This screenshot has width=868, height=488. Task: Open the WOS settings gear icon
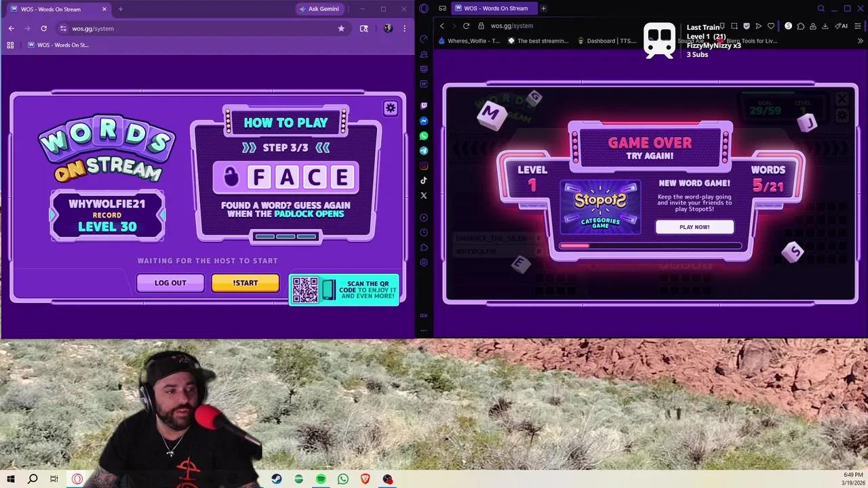pyautogui.click(x=391, y=108)
